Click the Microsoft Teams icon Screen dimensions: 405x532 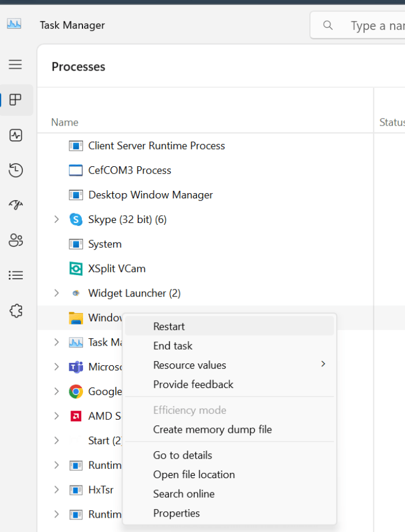pos(76,367)
